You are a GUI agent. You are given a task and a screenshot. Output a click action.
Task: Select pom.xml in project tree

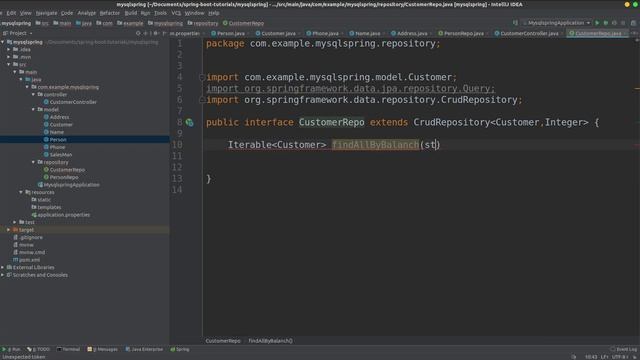(x=27, y=260)
